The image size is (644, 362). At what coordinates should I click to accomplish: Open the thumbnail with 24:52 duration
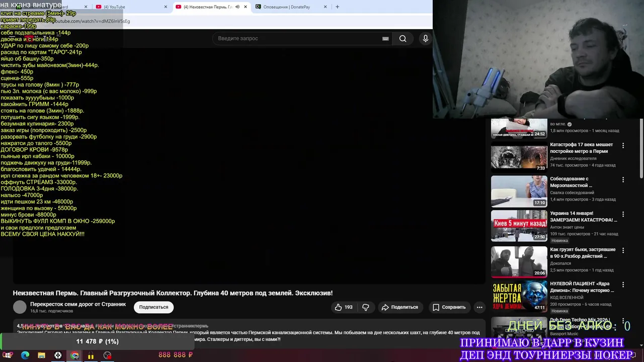tap(519, 129)
